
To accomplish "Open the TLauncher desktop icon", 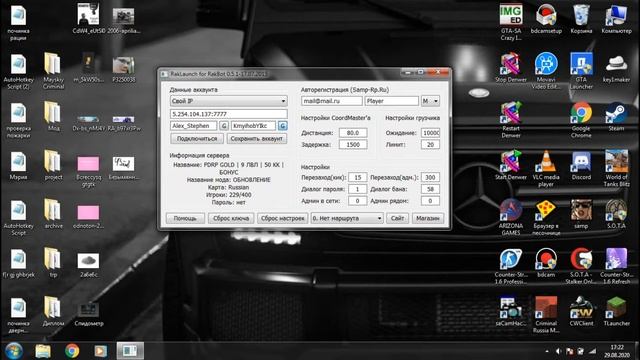I will pyautogui.click(x=616, y=311).
